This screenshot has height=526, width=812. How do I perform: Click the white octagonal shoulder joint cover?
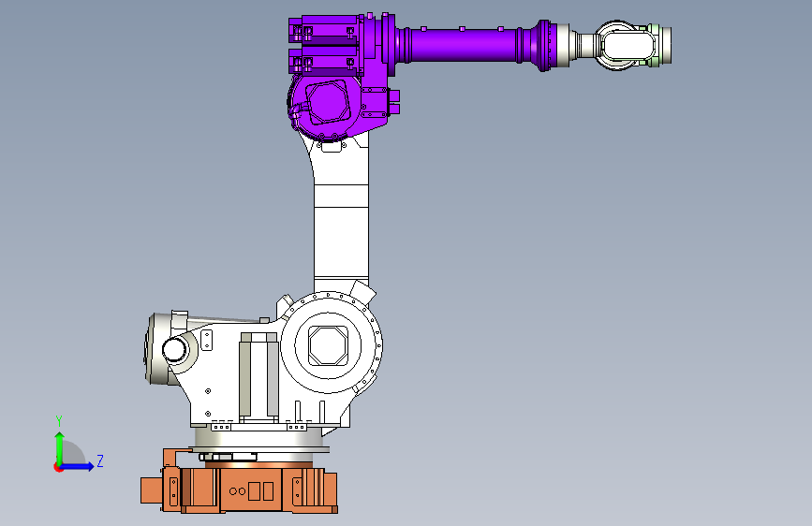tap(327, 345)
